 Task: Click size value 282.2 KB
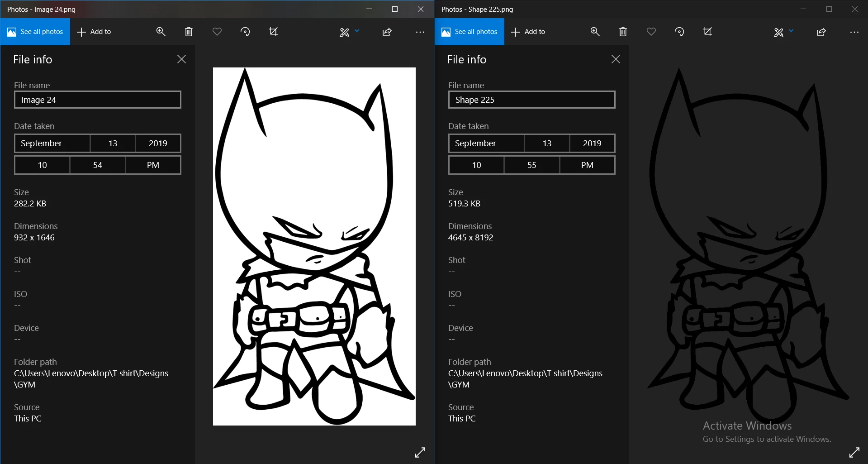pos(30,204)
